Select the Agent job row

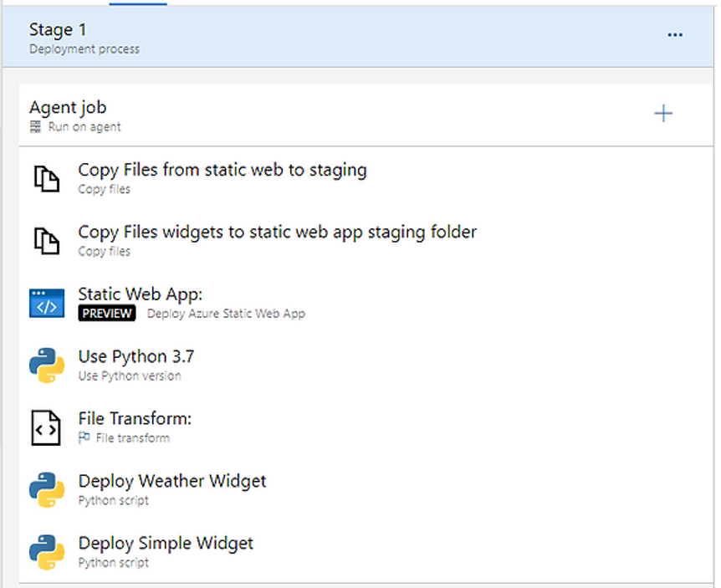point(366,115)
